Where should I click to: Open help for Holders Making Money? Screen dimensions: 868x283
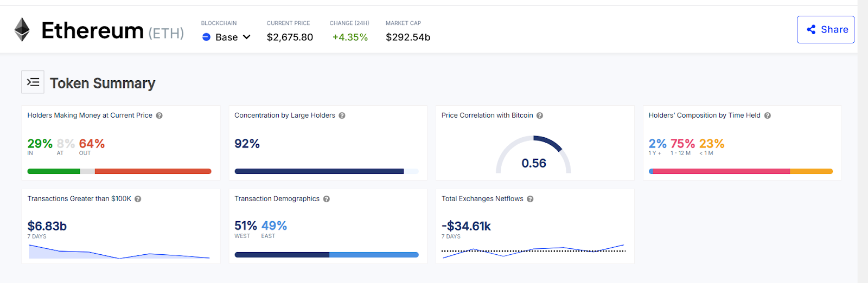point(159,115)
